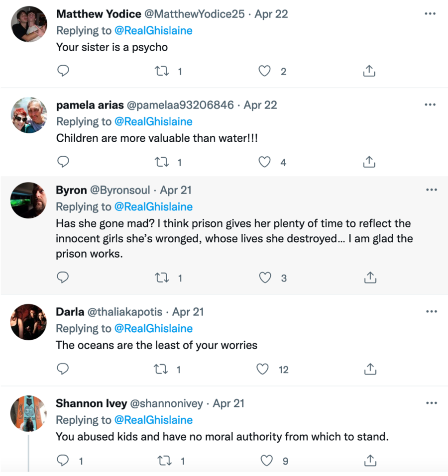Reply to Shannon Ivey's tweet
This screenshot has width=448, height=476.
coord(63,461)
